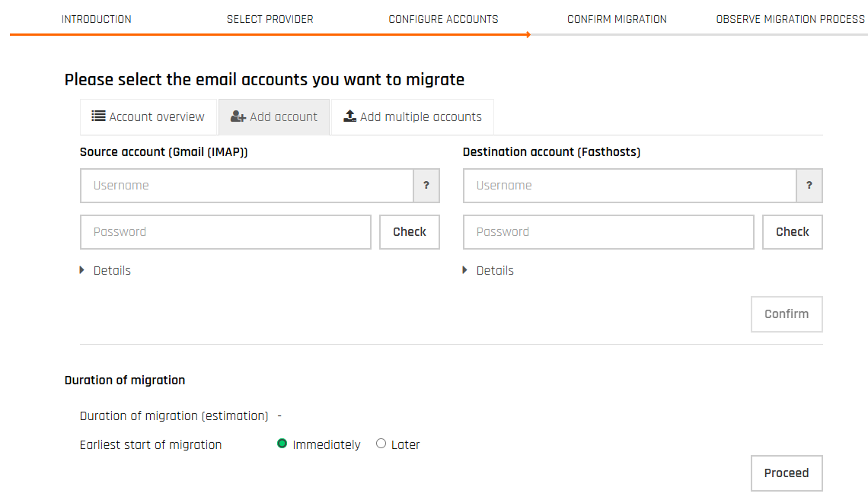The image size is (868, 503).
Task: Select Later as migration start
Action: pos(381,444)
